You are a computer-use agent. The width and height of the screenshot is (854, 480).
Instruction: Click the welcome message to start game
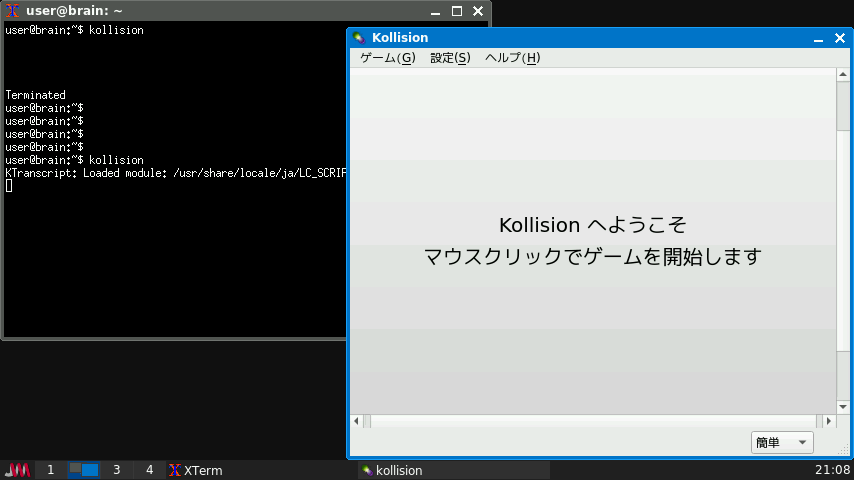592,241
